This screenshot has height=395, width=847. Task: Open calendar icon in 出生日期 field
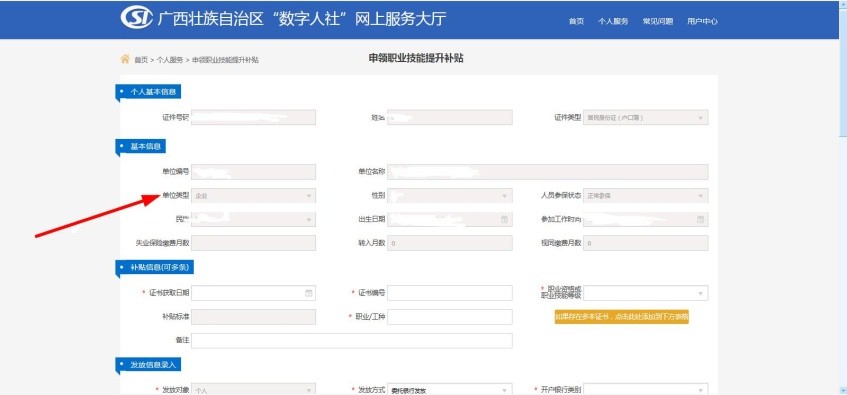point(504,219)
